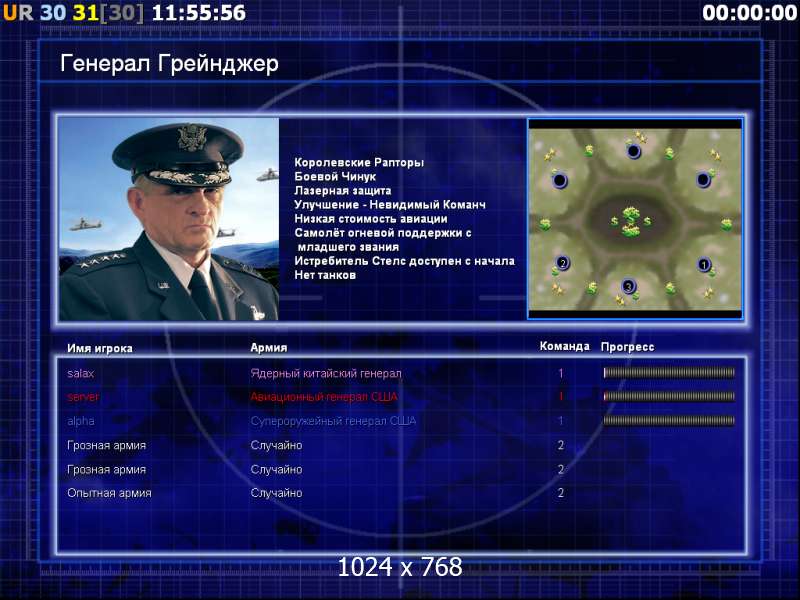Screen dimensions: 800x600
Task: Click "Истребитель Стелс доступен с начала" line
Action: 405,261
